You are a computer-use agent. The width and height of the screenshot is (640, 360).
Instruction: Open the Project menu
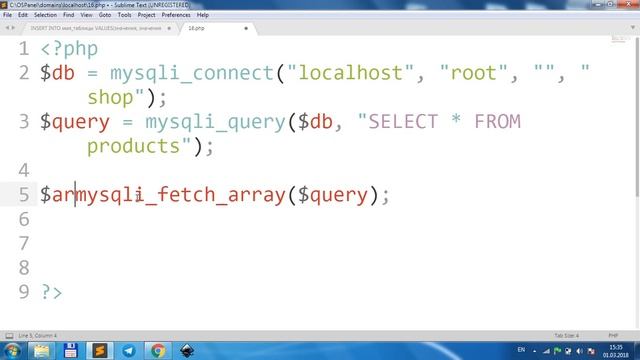[147, 15]
